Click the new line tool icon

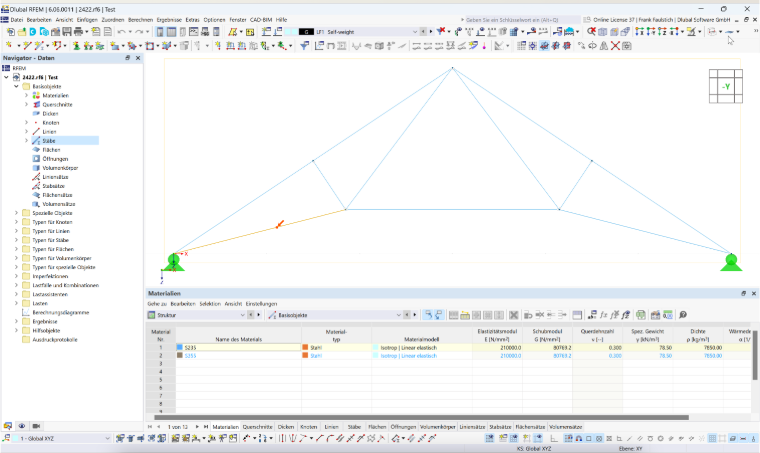27,46
